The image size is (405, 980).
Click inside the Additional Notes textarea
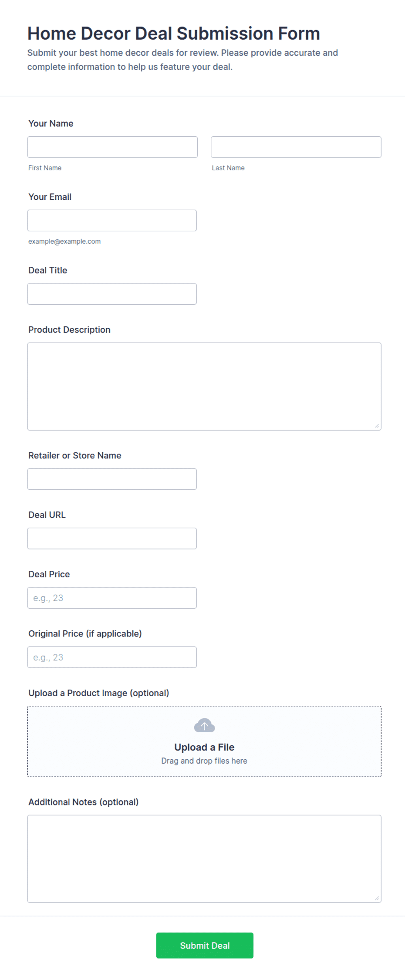pos(204,859)
